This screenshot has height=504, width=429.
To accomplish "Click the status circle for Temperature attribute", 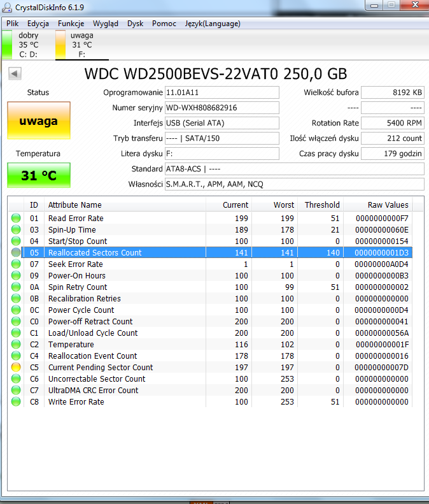I will point(16,344).
